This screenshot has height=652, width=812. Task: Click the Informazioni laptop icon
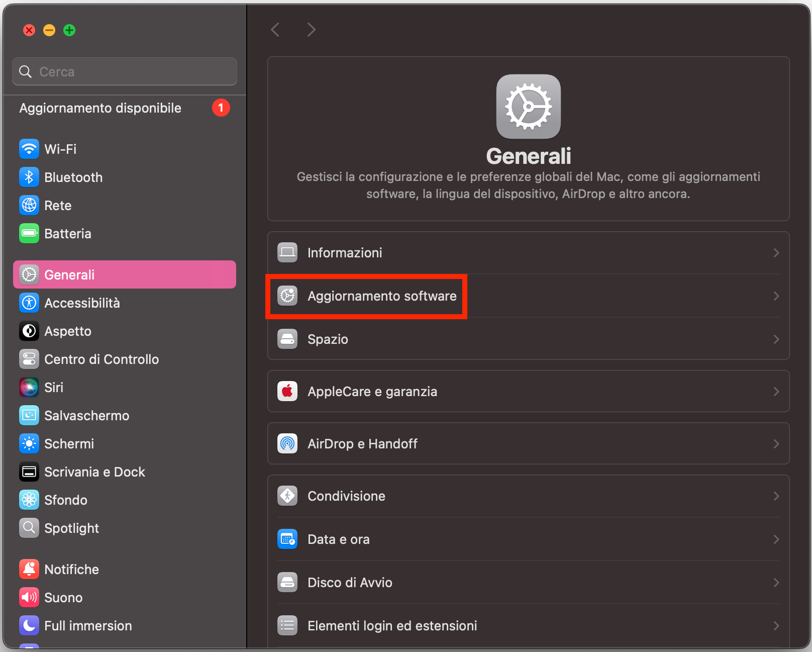(287, 252)
